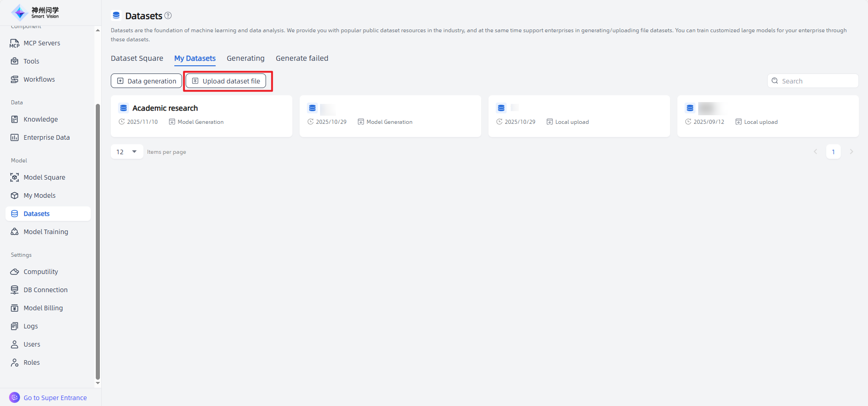Go to the next page arrow
The width and height of the screenshot is (868, 406).
[851, 152]
